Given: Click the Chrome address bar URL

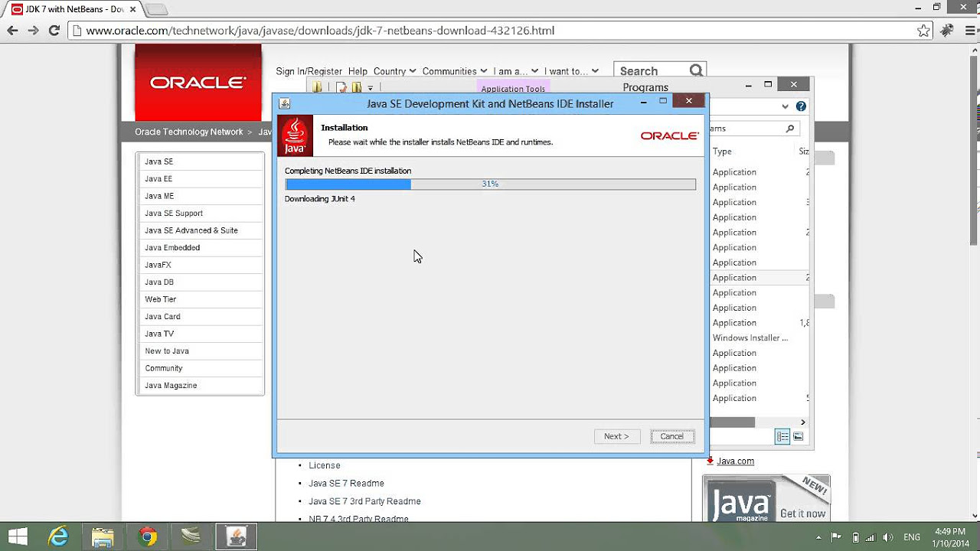Looking at the screenshot, I should [320, 31].
